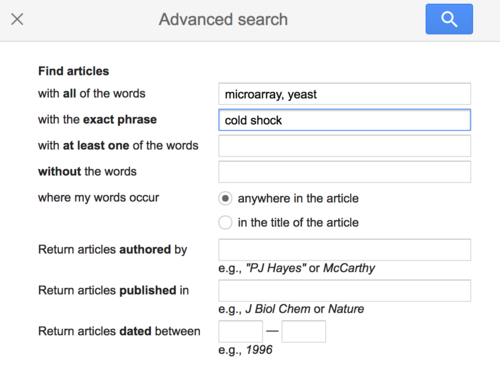Screen dimensions: 500x378
Task: Focus the 'with all of the words' field
Action: coord(344,94)
